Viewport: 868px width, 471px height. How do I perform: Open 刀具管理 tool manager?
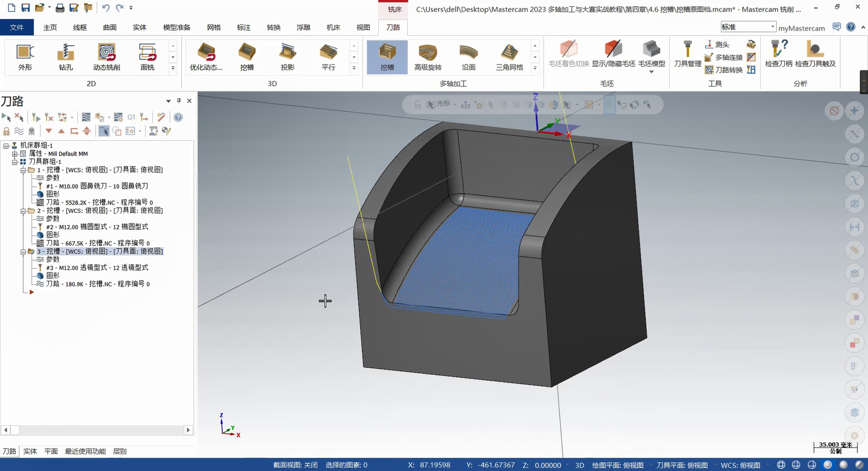pos(687,55)
